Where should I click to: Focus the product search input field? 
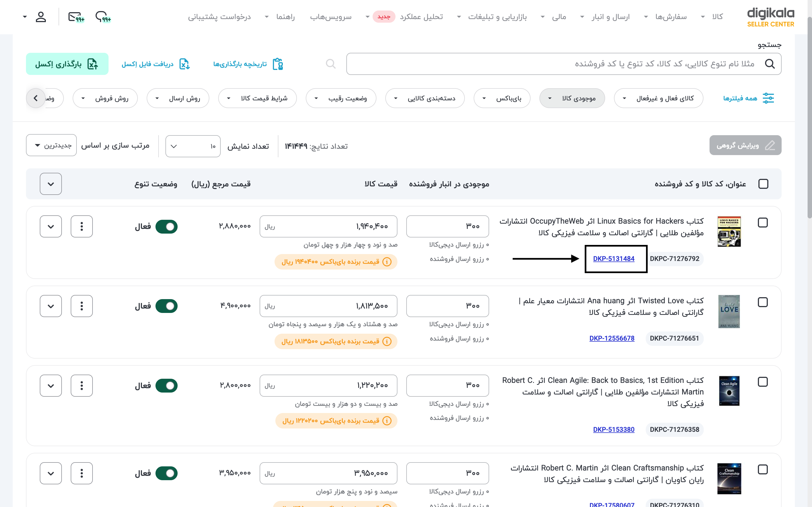[x=564, y=64]
